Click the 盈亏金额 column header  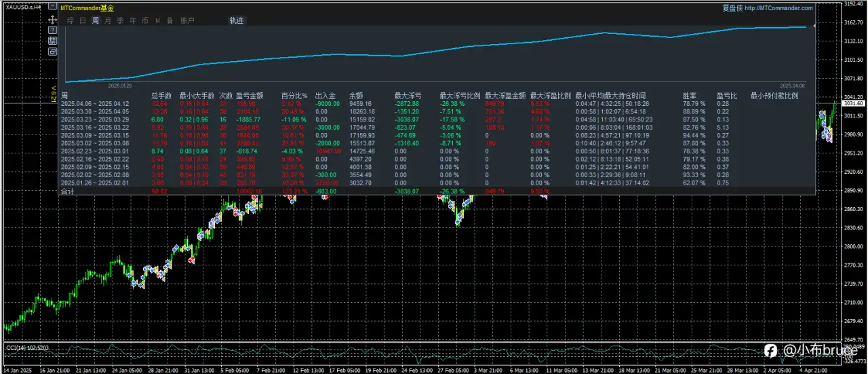(250, 96)
